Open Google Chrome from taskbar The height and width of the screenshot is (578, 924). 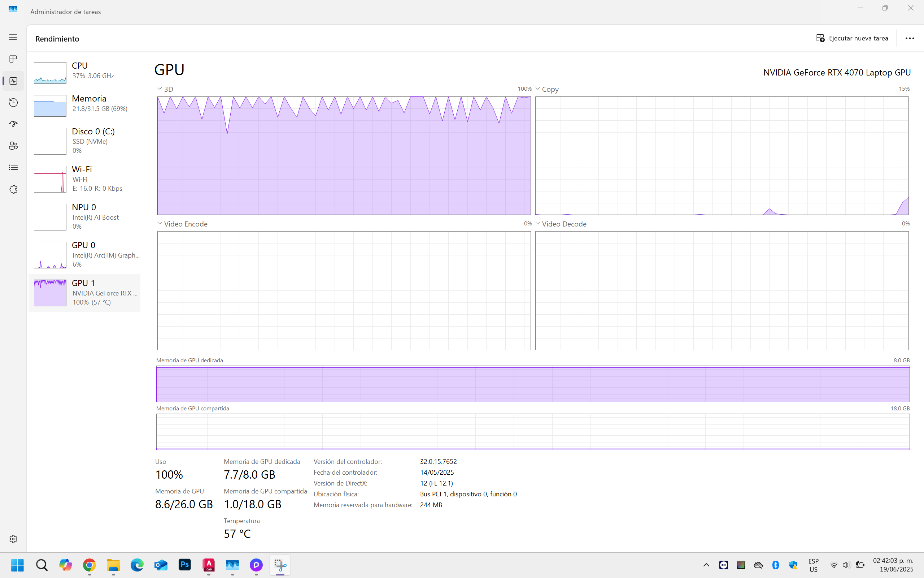tap(90, 565)
